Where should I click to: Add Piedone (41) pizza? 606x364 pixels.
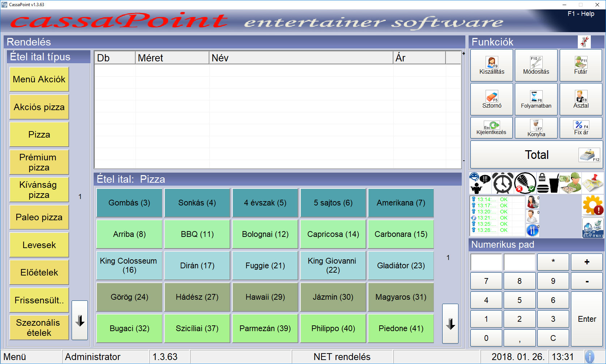tap(401, 329)
